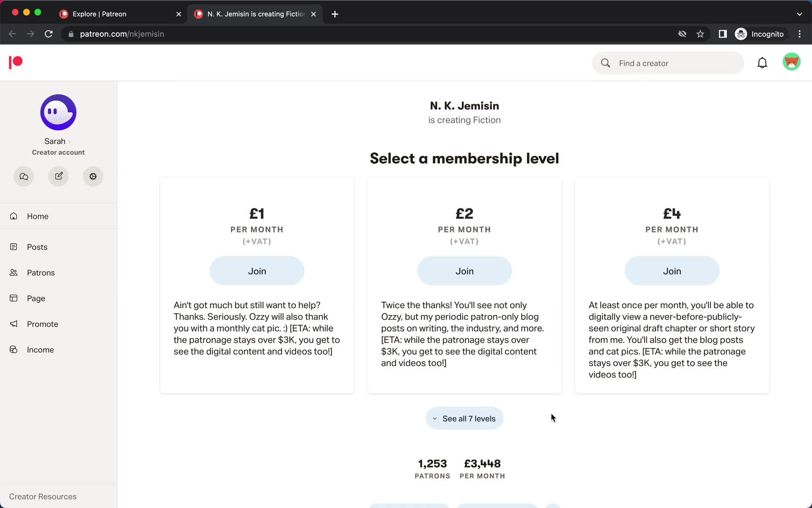Close the Explore | Patreon tab

tap(178, 14)
